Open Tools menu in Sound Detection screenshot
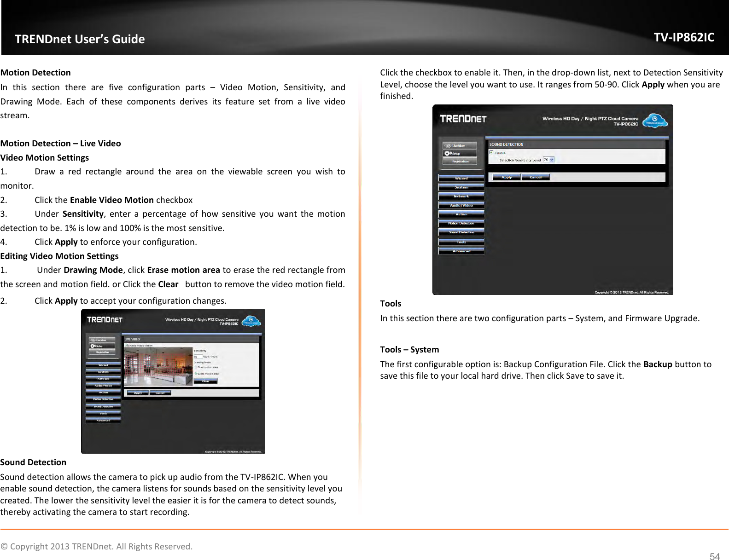This screenshot has width=729, height=560. click(x=461, y=242)
